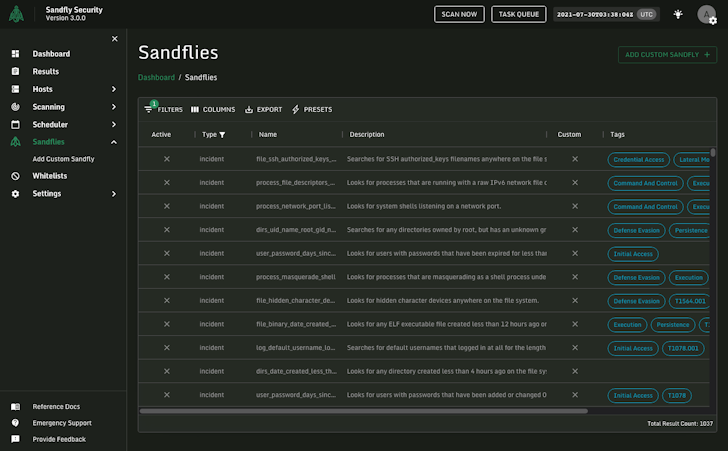Select the user_password_days_sinc row with Initial Access T1078
The width and height of the screenshot is (728, 451).
click(x=424, y=395)
